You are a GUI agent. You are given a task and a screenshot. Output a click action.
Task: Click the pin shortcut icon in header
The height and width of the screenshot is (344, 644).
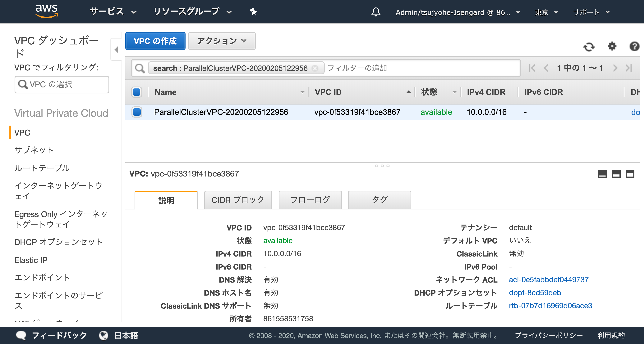pyautogui.click(x=253, y=12)
